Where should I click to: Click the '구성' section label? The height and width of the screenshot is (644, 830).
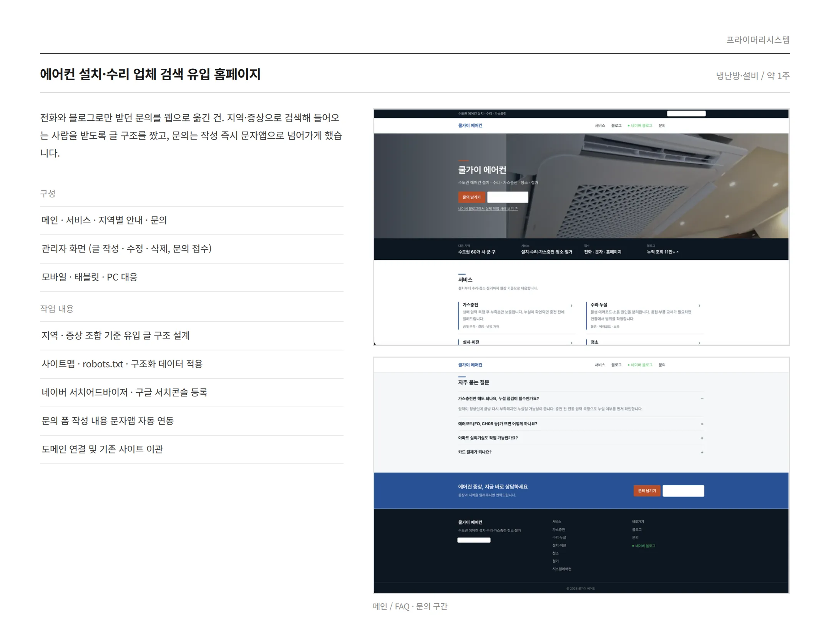48,193
